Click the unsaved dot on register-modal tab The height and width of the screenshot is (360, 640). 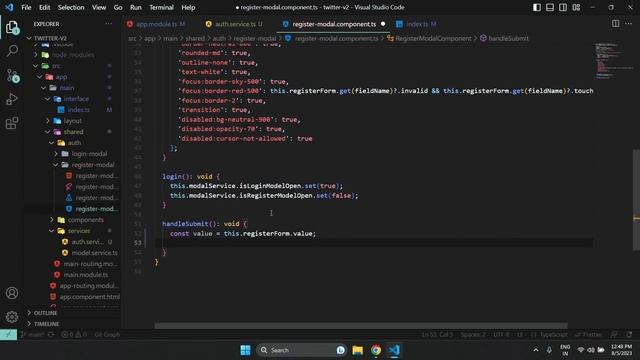(383, 24)
